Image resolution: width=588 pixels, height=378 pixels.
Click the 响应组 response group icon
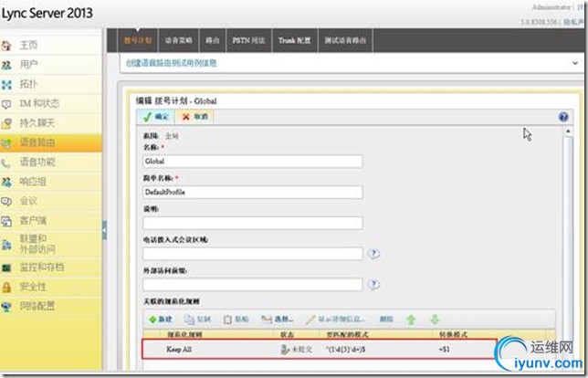click(6, 183)
